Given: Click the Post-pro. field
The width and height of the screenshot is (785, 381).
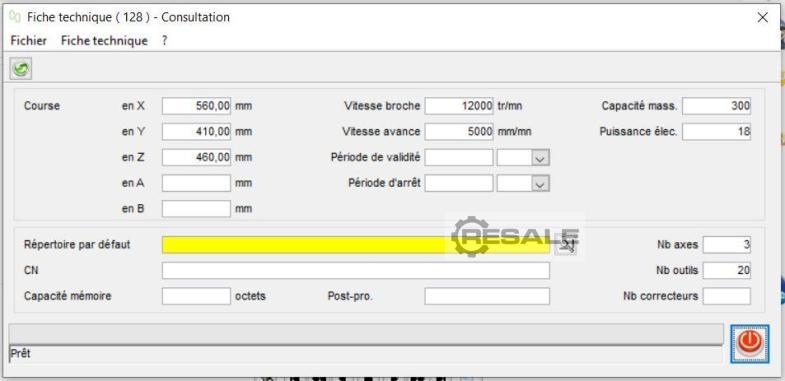Looking at the screenshot, I should [x=487, y=296].
